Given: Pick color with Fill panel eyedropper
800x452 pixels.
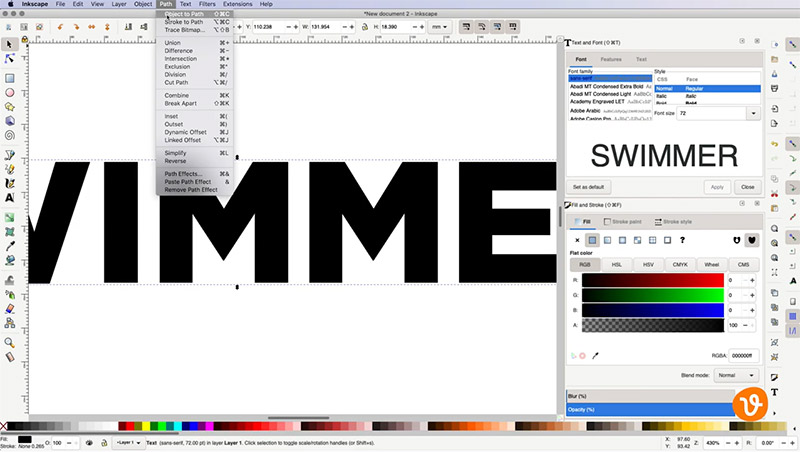Looking at the screenshot, I should tap(595, 356).
